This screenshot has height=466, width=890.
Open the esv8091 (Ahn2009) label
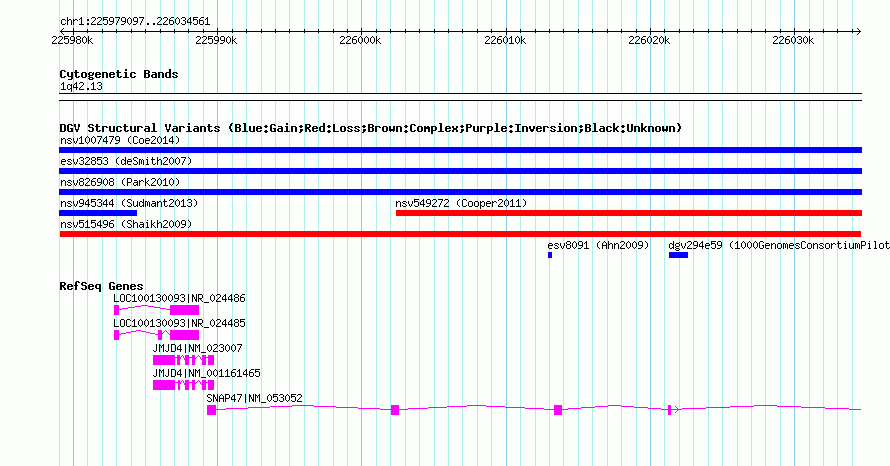tap(598, 245)
